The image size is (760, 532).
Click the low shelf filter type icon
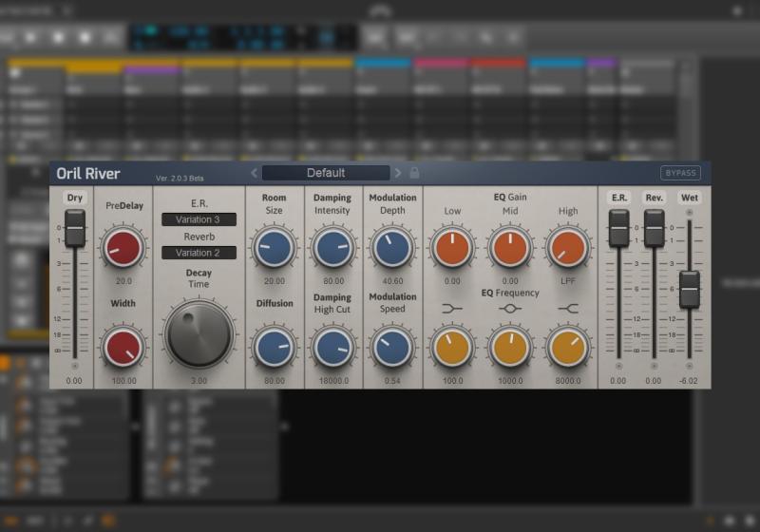coord(452,309)
